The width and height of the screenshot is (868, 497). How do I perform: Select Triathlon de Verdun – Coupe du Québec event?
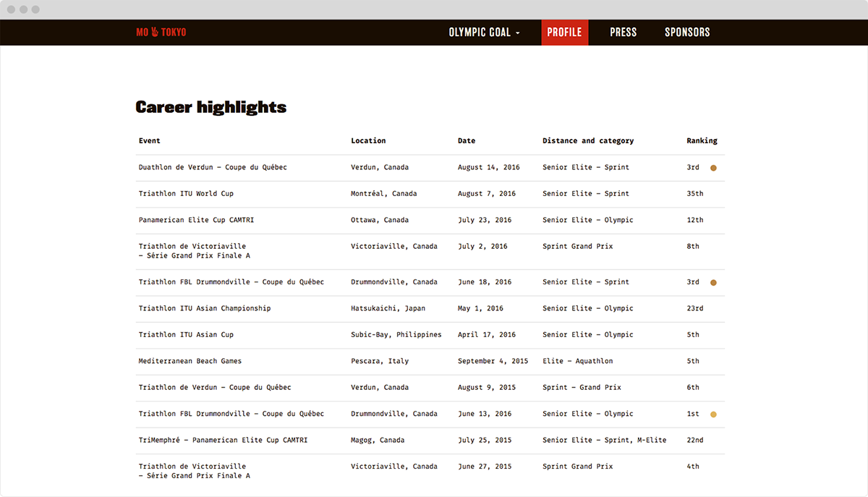pyautogui.click(x=215, y=388)
